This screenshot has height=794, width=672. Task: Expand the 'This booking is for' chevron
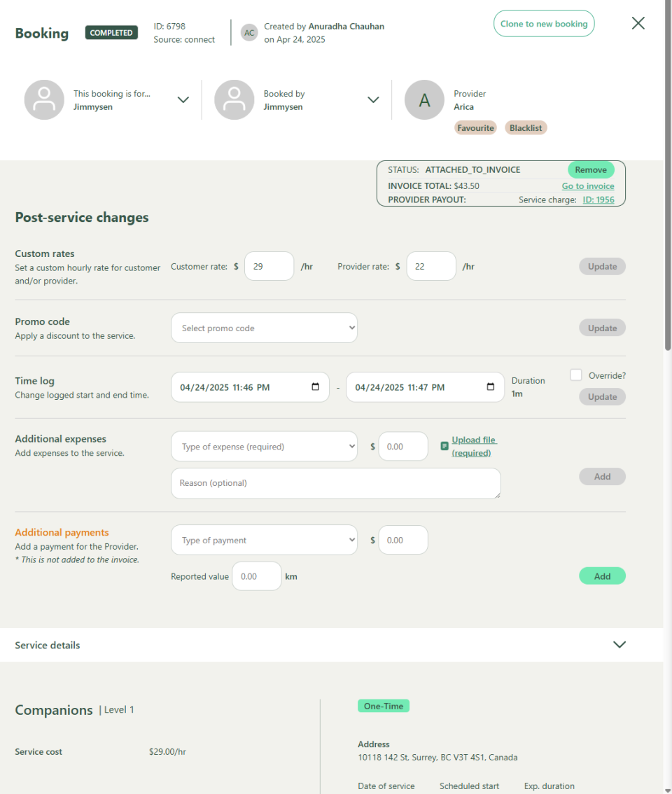(x=183, y=100)
